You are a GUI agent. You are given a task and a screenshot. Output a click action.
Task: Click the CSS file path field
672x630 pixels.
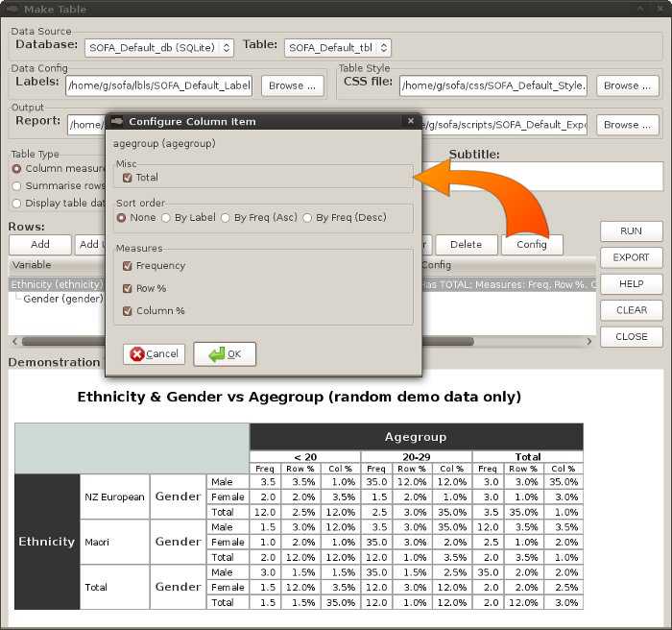pyautogui.click(x=493, y=85)
